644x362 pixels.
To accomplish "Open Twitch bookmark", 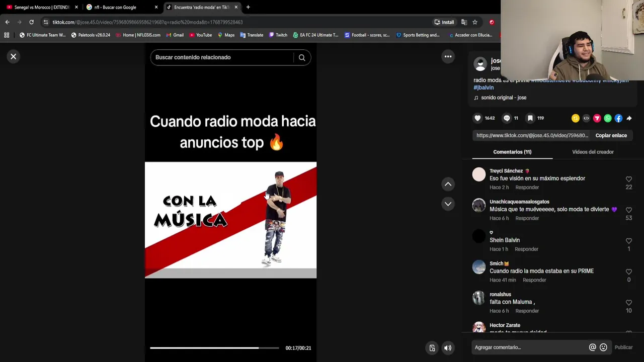I will tap(278, 35).
